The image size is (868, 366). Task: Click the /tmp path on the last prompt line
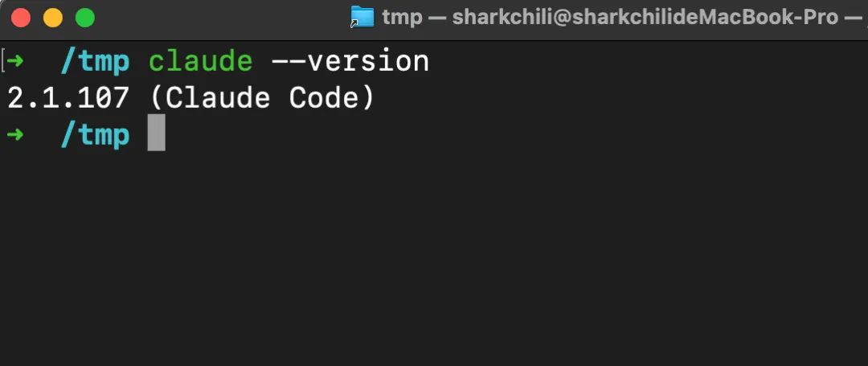[95, 136]
